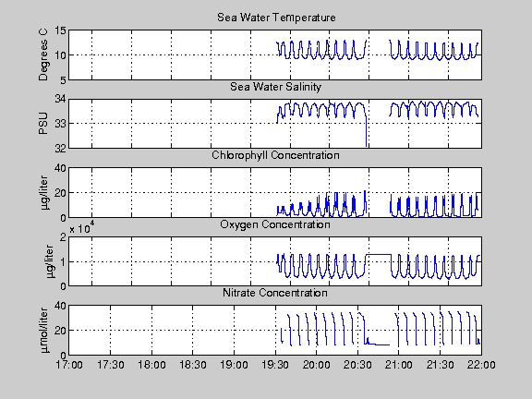This screenshot has width=532, height=399.
Task: Select the 22:00 time axis label
Action: [x=481, y=365]
